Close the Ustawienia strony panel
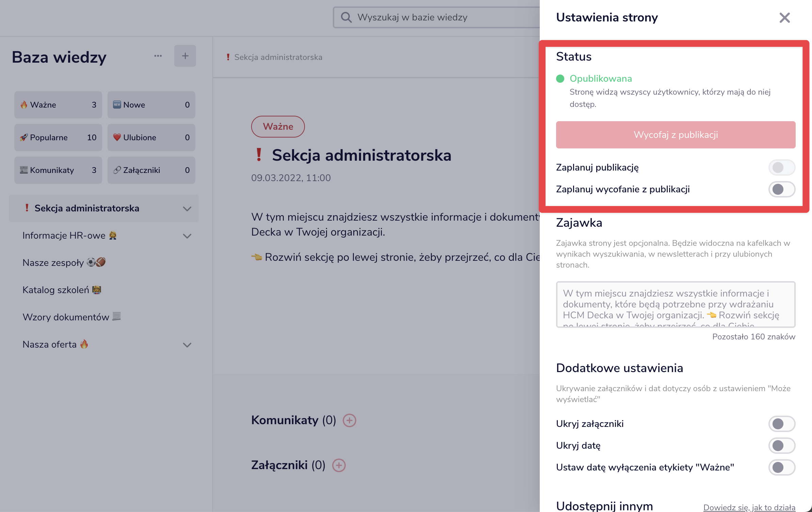This screenshot has height=512, width=812. pos(784,18)
